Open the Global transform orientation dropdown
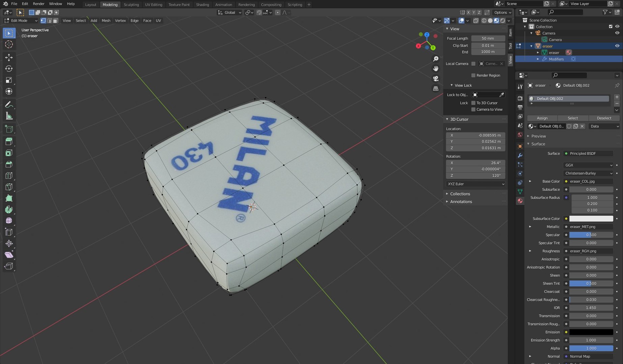The image size is (623, 364). coord(229,12)
